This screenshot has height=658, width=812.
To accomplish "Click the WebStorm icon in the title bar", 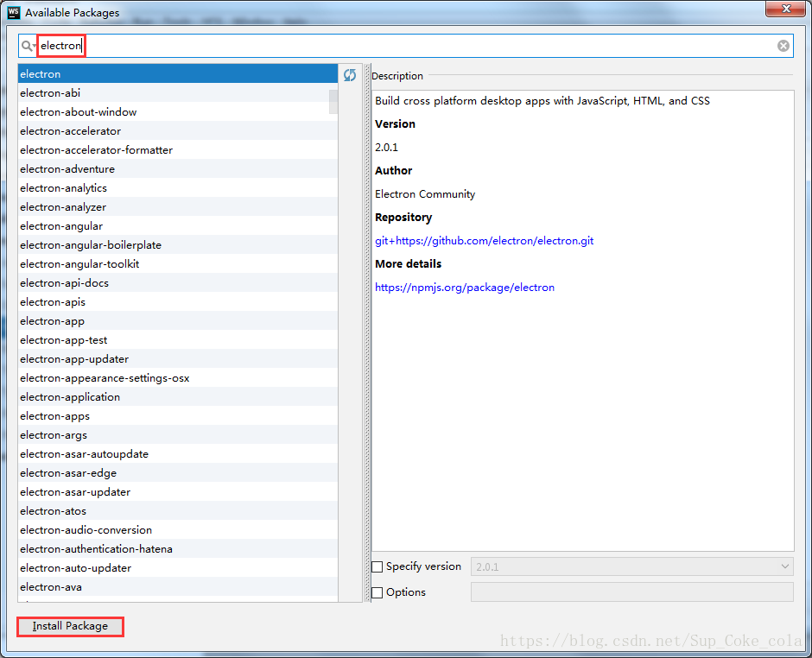I will (14, 12).
